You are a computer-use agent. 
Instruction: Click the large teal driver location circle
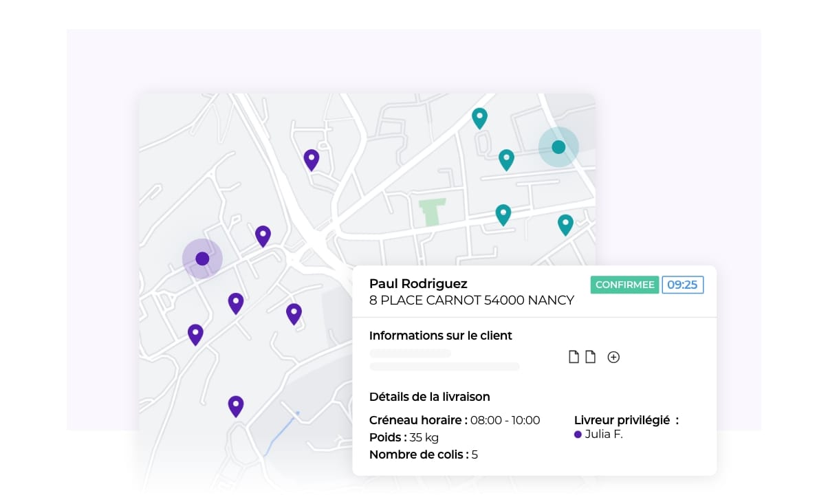tap(558, 146)
